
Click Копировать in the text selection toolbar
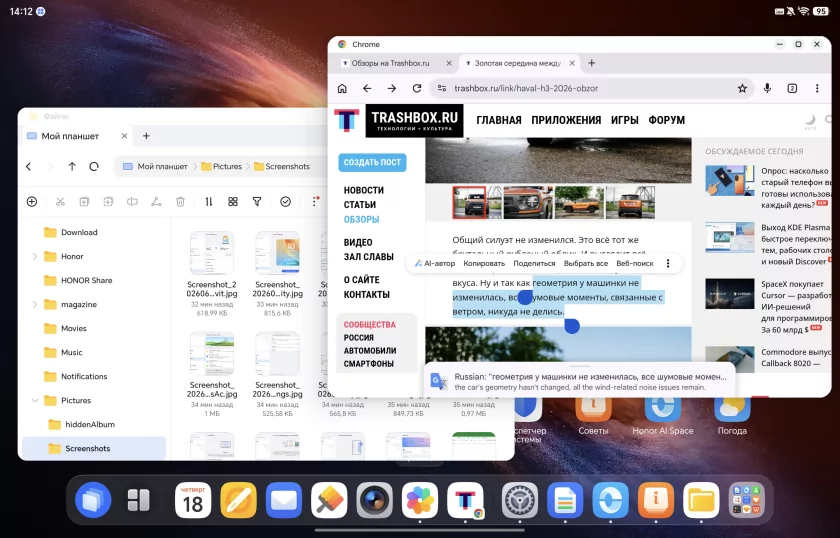pyautogui.click(x=484, y=264)
